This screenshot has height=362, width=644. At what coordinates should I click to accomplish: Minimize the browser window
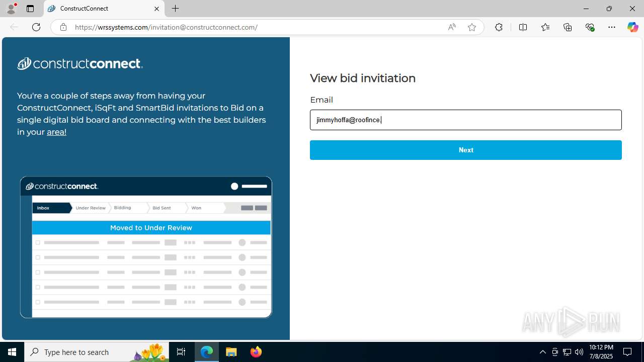586,9
